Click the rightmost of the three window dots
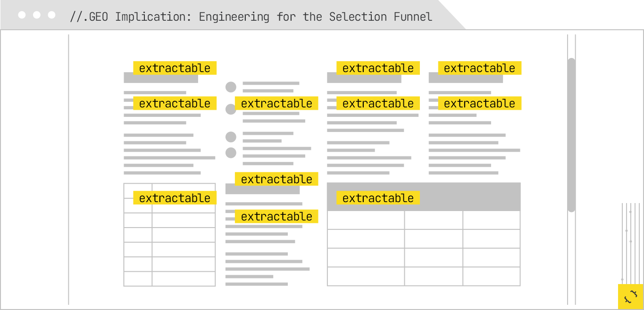Image resolution: width=644 pixels, height=310 pixels. click(x=52, y=15)
